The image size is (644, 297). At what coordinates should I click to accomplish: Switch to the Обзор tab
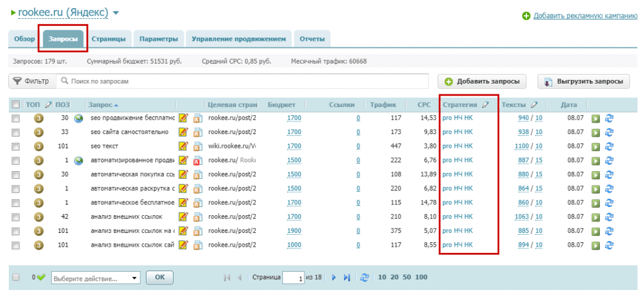(25, 40)
